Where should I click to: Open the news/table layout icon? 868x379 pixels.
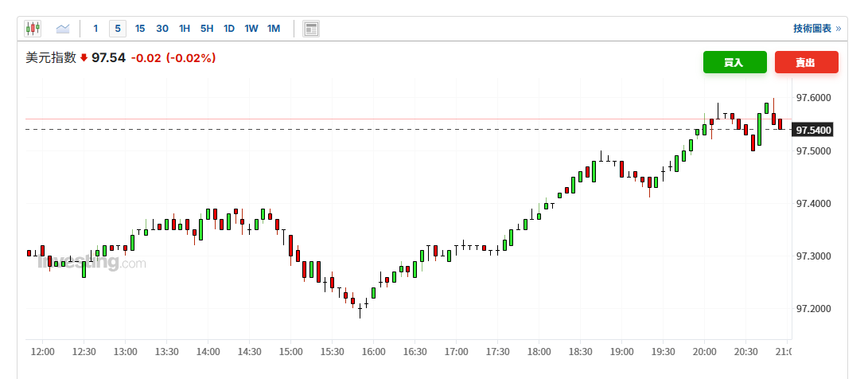311,29
